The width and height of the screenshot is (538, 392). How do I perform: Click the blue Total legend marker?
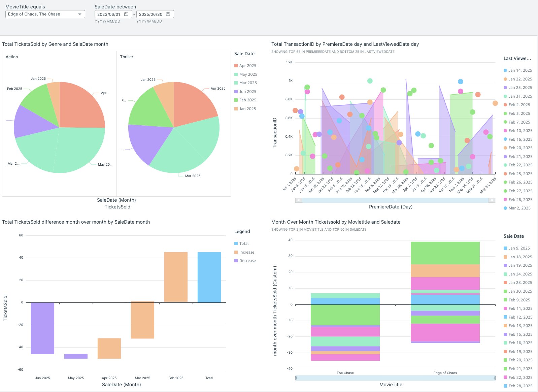pyautogui.click(x=236, y=243)
